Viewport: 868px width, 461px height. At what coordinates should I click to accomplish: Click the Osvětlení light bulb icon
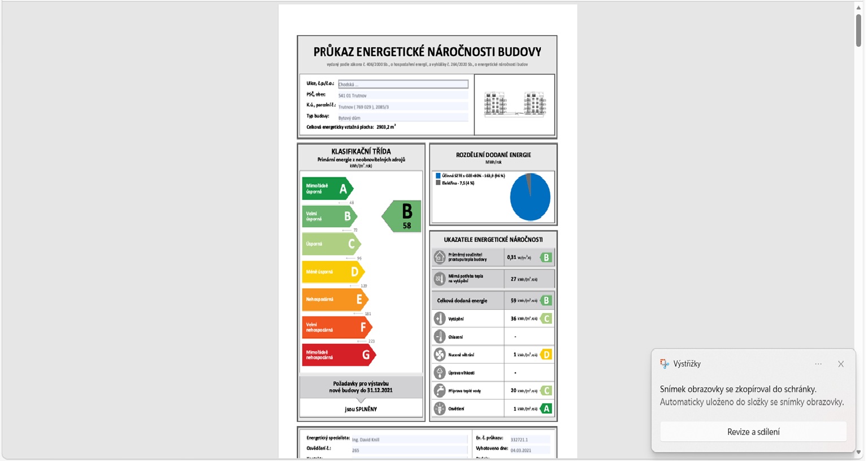[440, 408]
